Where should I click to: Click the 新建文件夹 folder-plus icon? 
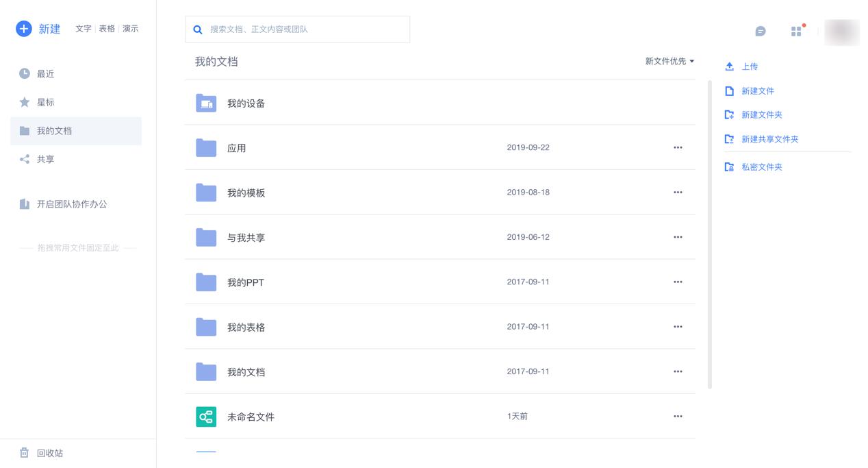[730, 115]
